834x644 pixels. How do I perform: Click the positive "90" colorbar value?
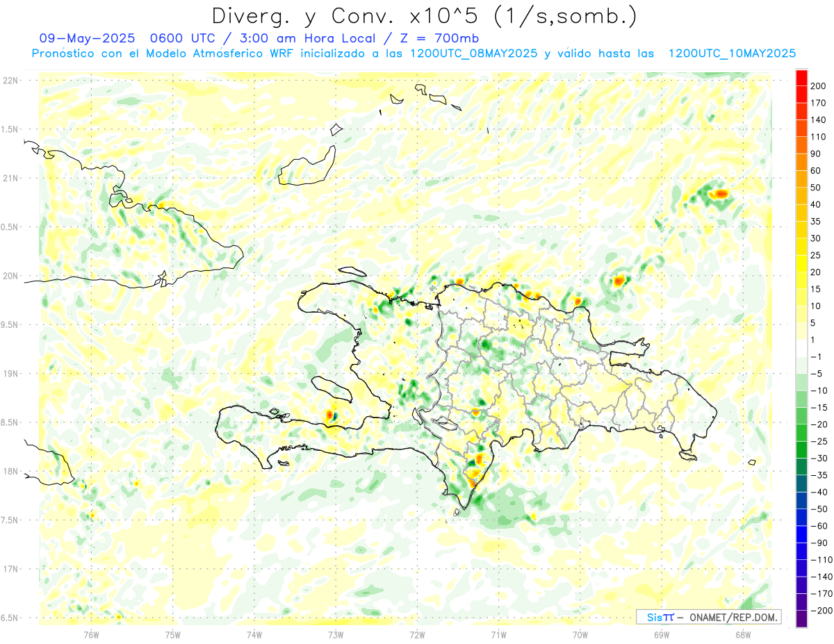pyautogui.click(x=816, y=154)
